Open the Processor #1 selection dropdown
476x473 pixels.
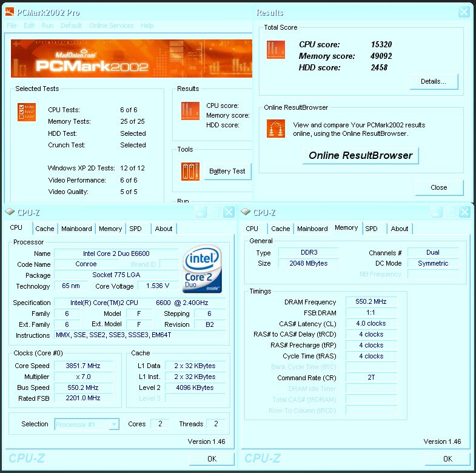(x=87, y=424)
